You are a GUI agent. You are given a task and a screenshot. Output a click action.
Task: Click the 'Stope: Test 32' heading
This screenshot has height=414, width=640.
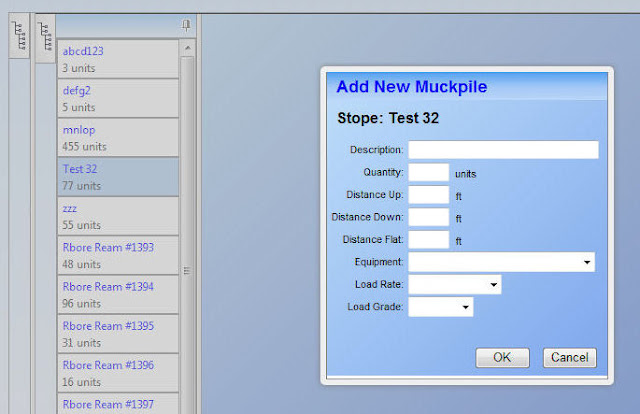coord(388,118)
